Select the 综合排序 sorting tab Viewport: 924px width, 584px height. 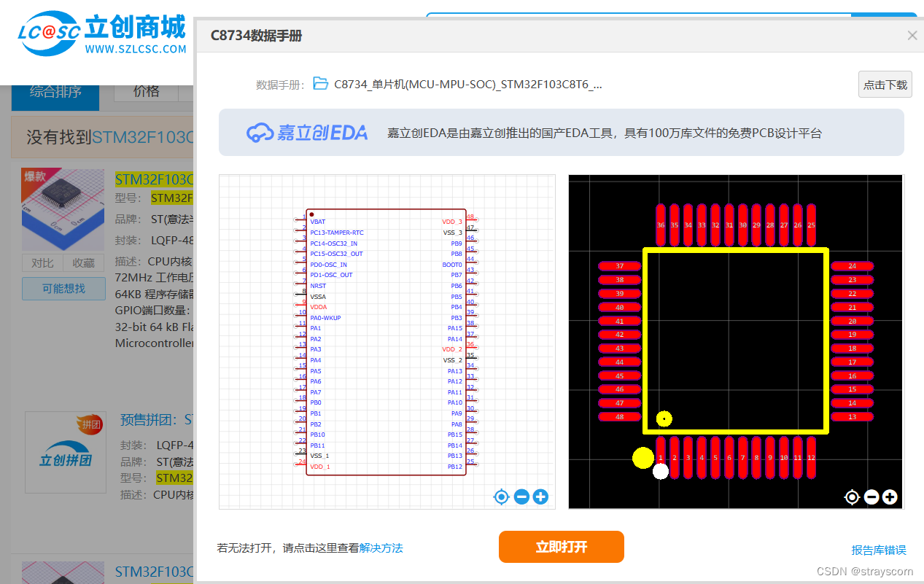[x=55, y=92]
